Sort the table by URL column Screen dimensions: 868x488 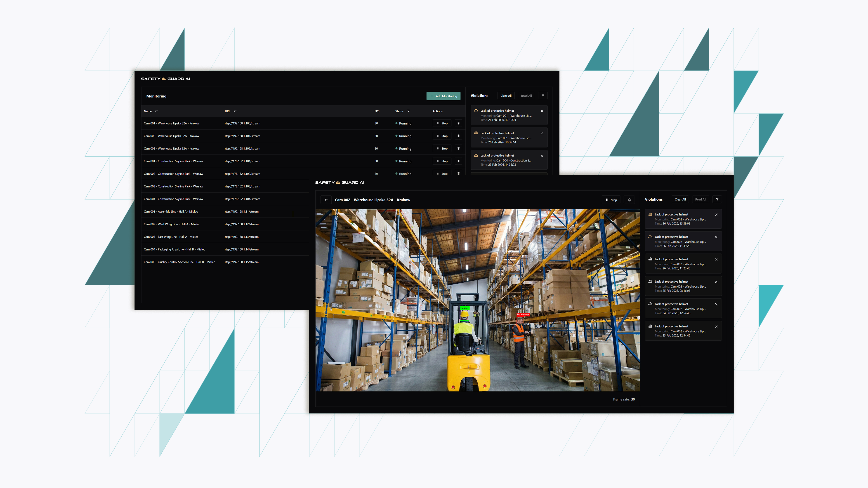235,111
